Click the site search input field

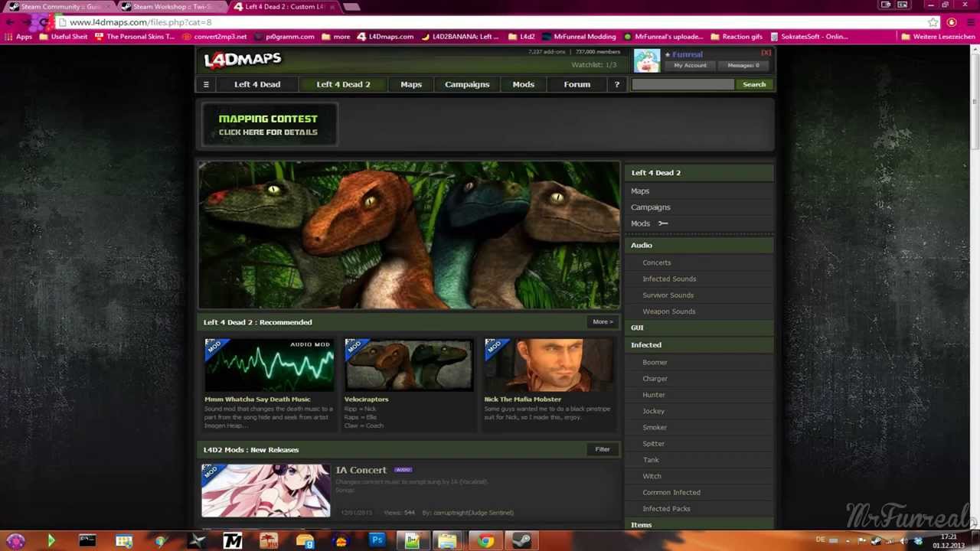coord(682,84)
